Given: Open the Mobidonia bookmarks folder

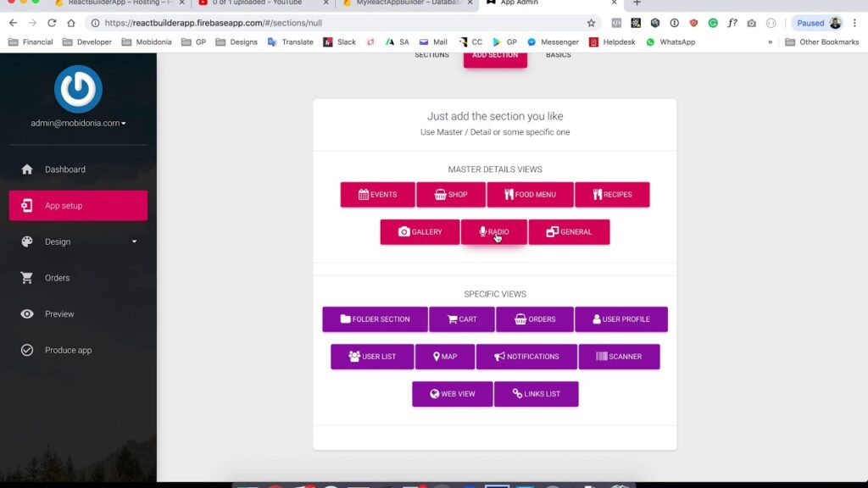Looking at the screenshot, I should [147, 42].
